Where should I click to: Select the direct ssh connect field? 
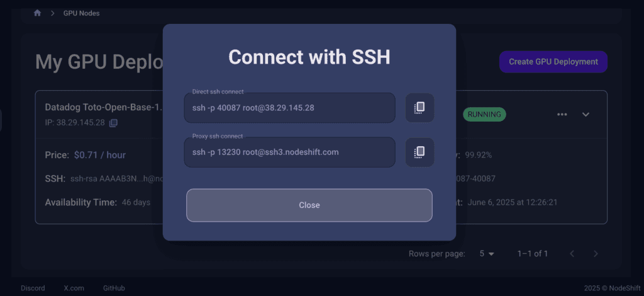pyautogui.click(x=289, y=108)
